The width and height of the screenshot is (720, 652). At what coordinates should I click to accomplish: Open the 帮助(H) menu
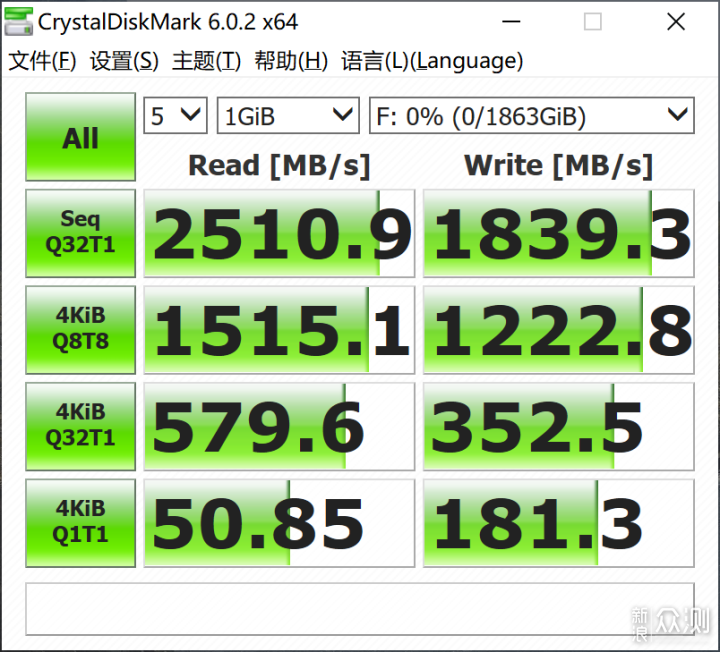pyautogui.click(x=291, y=61)
